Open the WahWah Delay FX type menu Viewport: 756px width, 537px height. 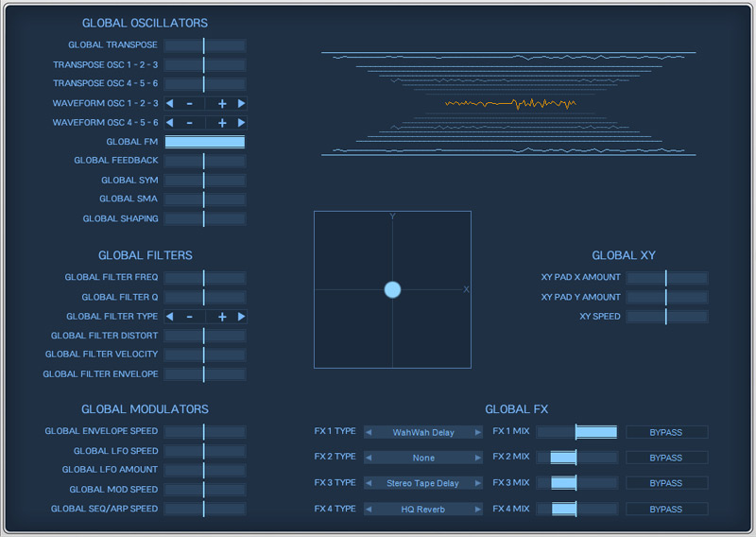(423, 433)
